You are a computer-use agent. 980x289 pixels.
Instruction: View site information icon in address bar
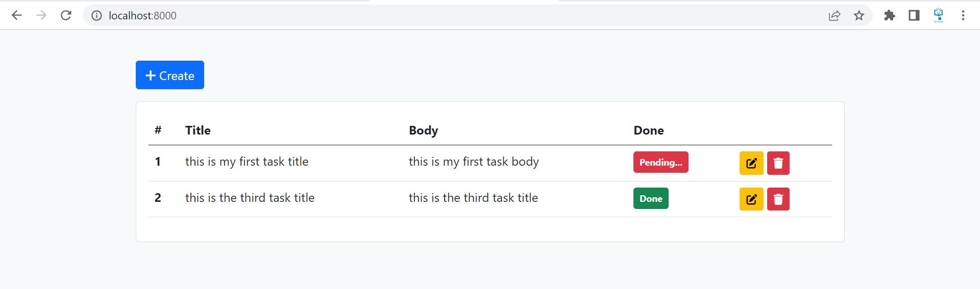[x=96, y=15]
